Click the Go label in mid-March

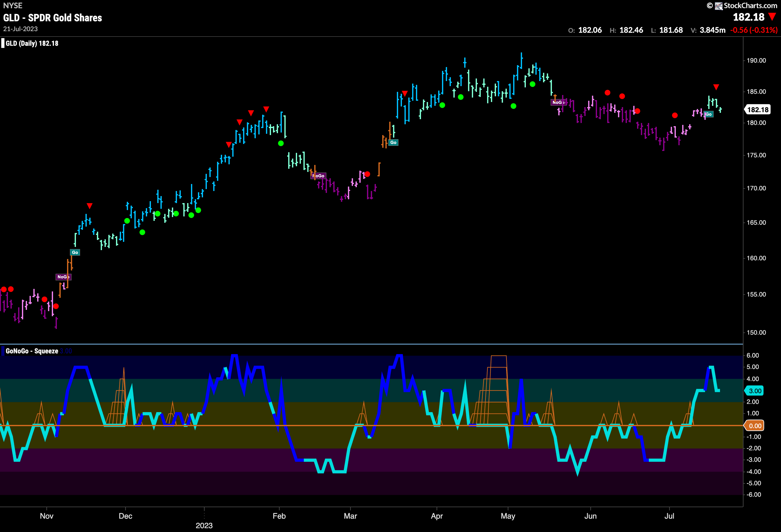tap(393, 142)
